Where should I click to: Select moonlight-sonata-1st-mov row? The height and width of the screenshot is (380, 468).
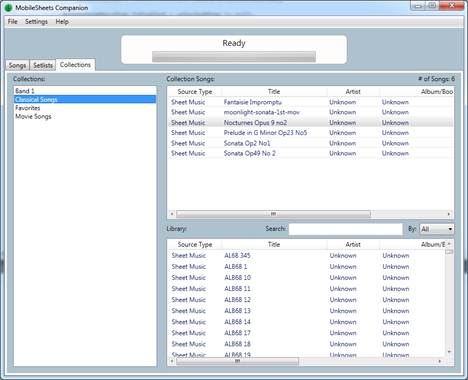[311, 112]
